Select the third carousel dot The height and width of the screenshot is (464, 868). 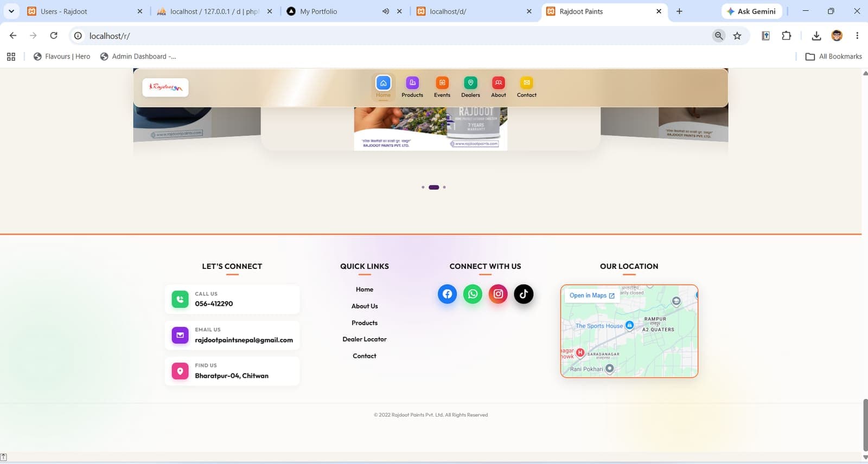444,187
